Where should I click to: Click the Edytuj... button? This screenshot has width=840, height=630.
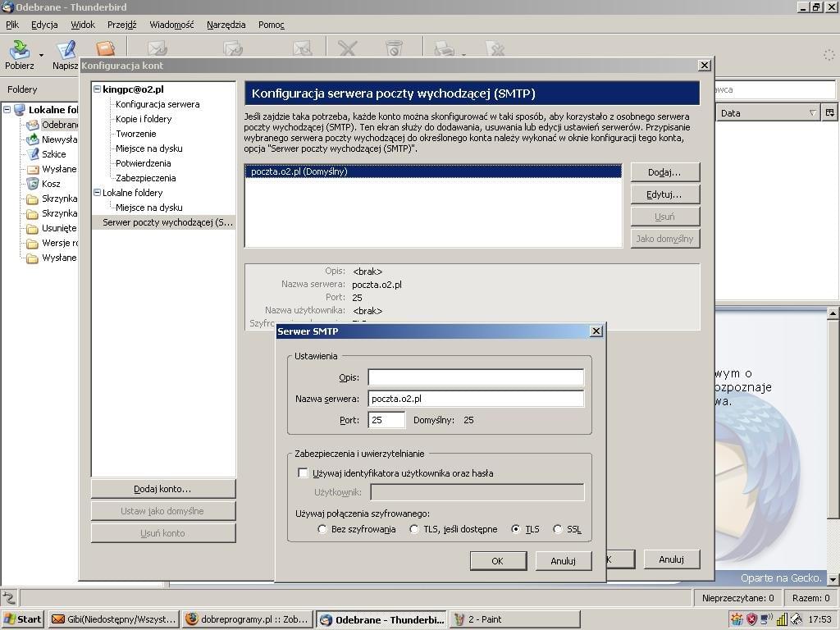(x=664, y=194)
